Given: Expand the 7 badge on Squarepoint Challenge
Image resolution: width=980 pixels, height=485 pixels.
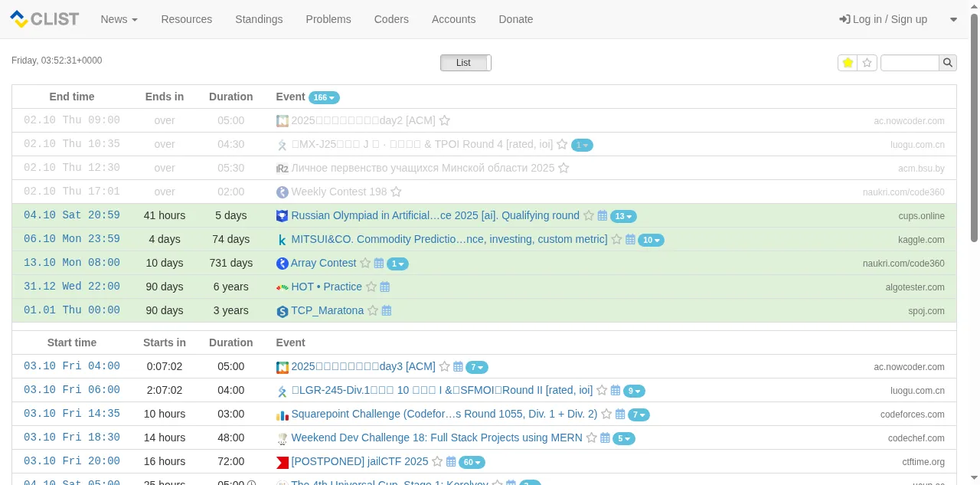Looking at the screenshot, I should [x=639, y=415].
